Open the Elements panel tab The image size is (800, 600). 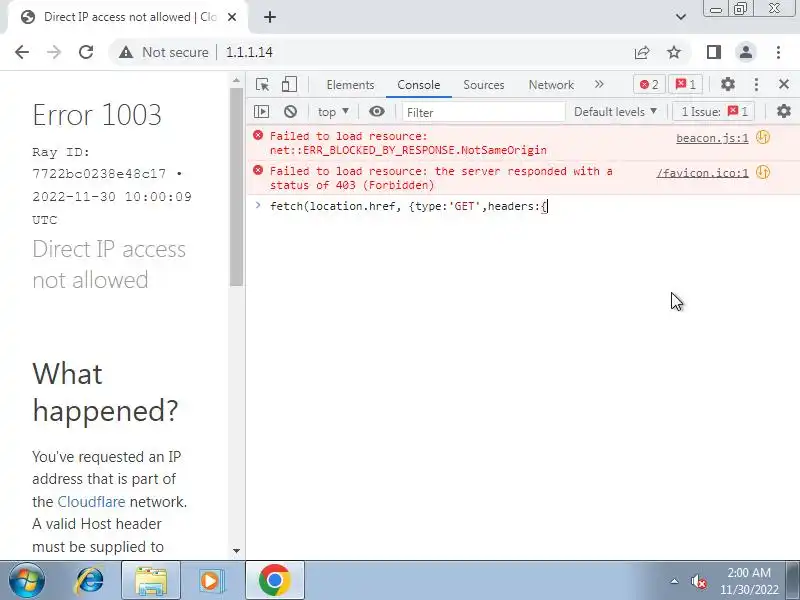(x=351, y=85)
